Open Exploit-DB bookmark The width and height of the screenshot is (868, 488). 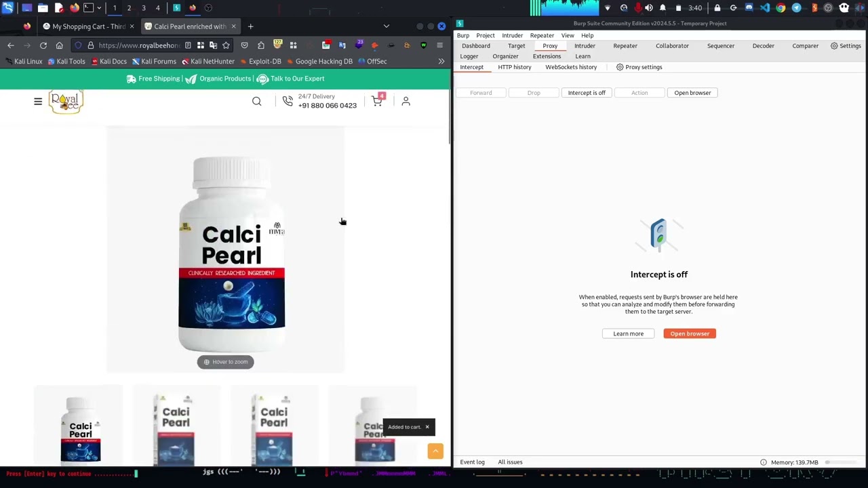(260, 61)
